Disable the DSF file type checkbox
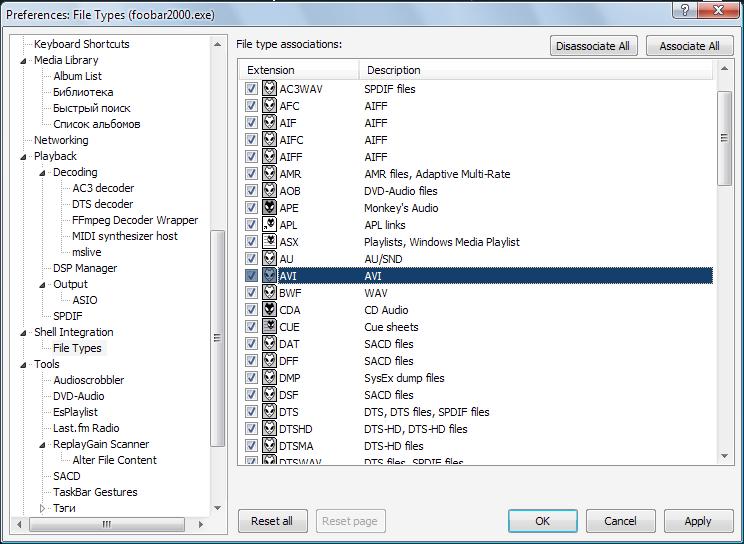The width and height of the screenshot is (744, 544). (251, 395)
